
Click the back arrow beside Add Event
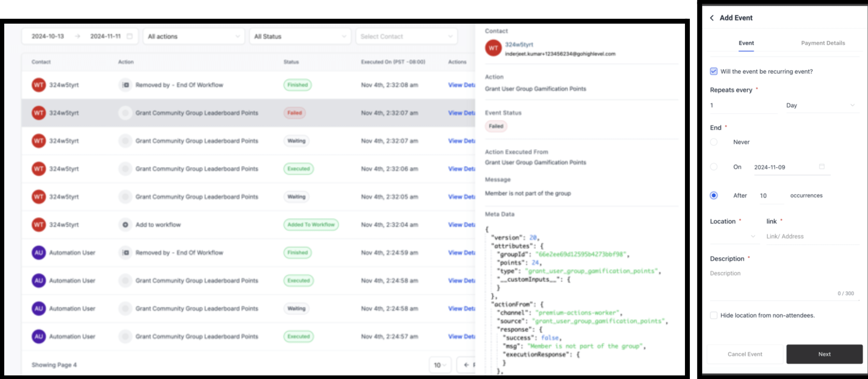click(712, 18)
